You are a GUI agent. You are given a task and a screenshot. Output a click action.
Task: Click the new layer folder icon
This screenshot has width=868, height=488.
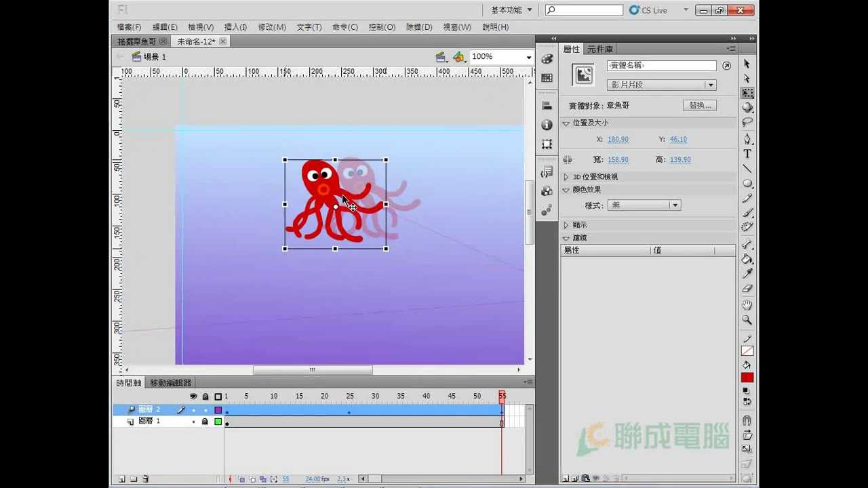pos(134,479)
